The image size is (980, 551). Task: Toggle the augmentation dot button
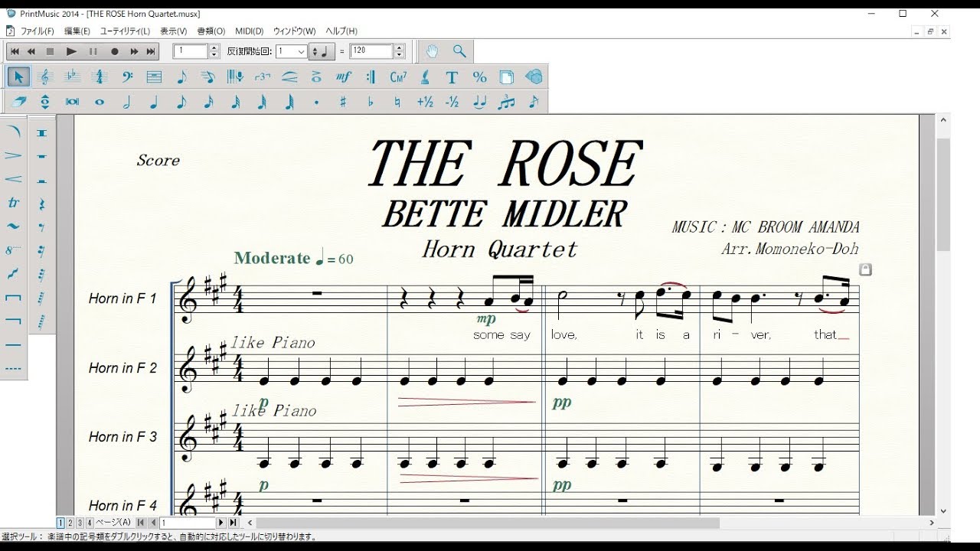316,102
